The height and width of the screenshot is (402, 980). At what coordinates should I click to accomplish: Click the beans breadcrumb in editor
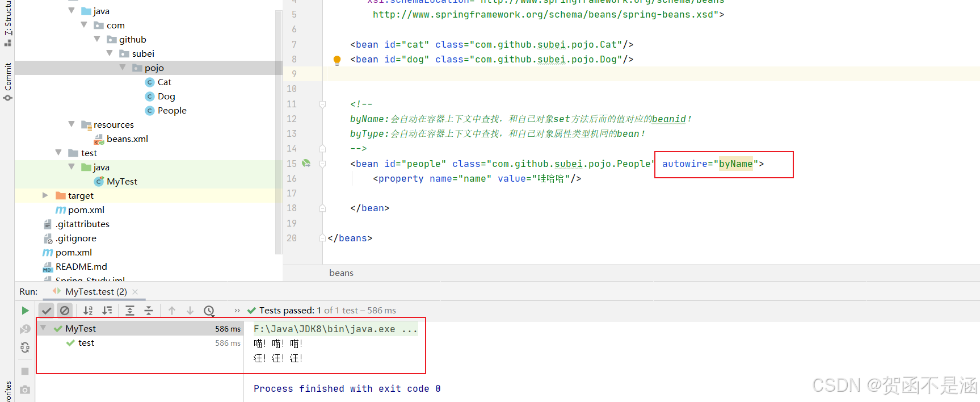coord(341,273)
